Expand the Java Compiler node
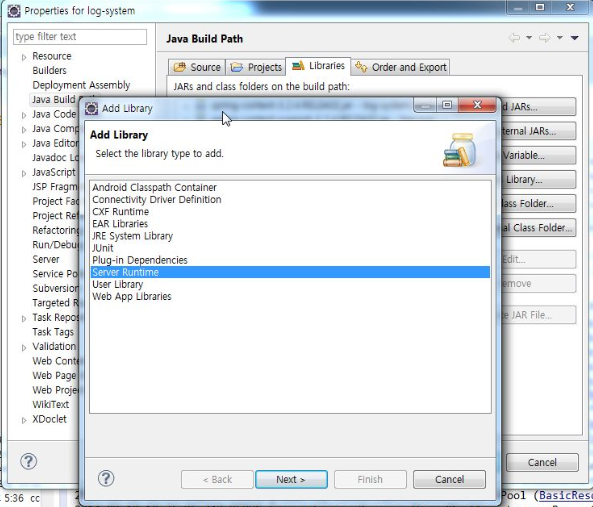593x507 pixels. [x=24, y=130]
